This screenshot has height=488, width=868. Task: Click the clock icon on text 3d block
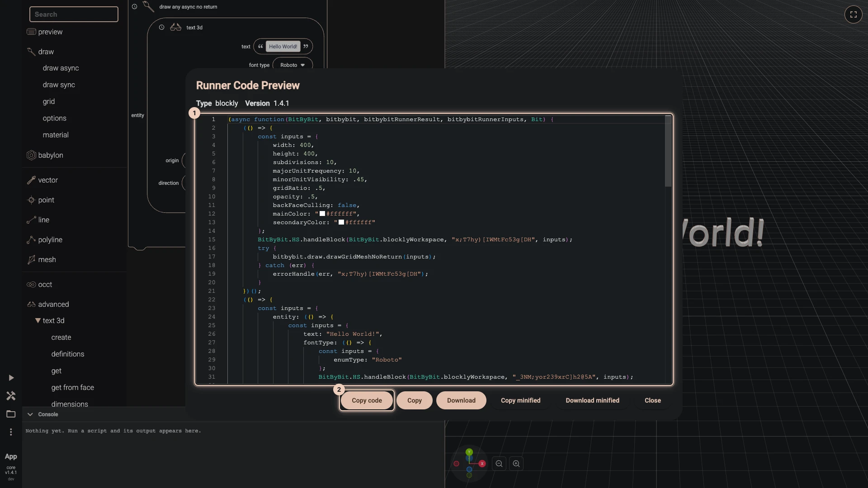click(x=161, y=28)
